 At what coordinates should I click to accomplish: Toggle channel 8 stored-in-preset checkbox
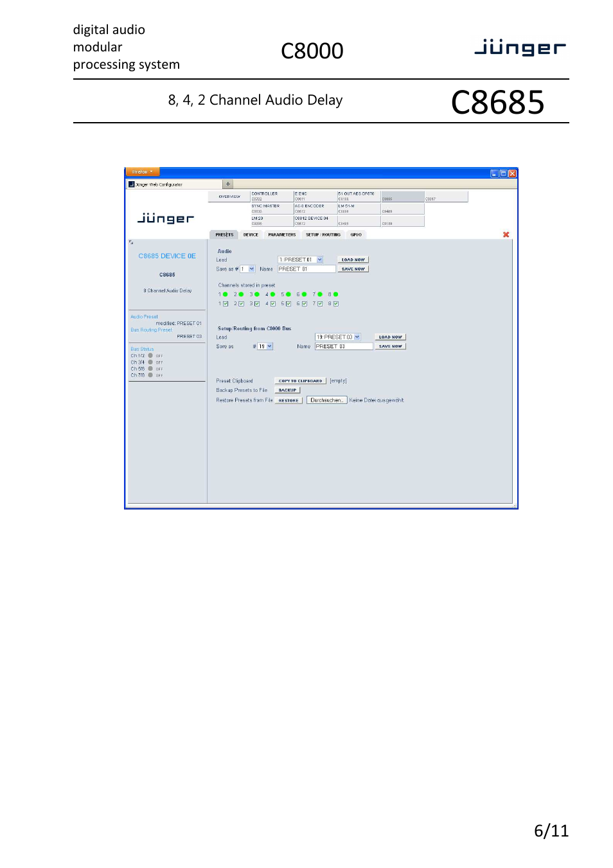click(x=335, y=304)
